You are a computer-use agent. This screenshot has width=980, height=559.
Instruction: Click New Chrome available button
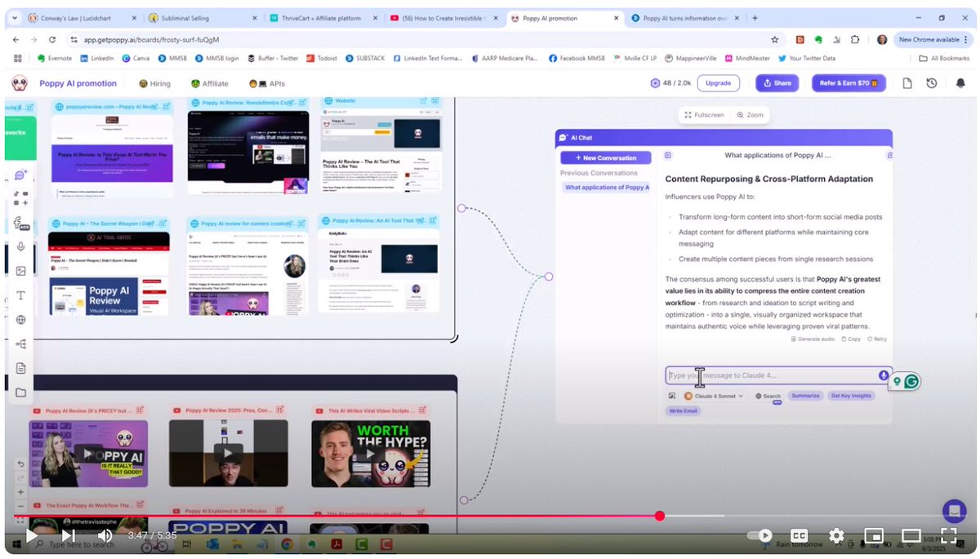(x=934, y=39)
